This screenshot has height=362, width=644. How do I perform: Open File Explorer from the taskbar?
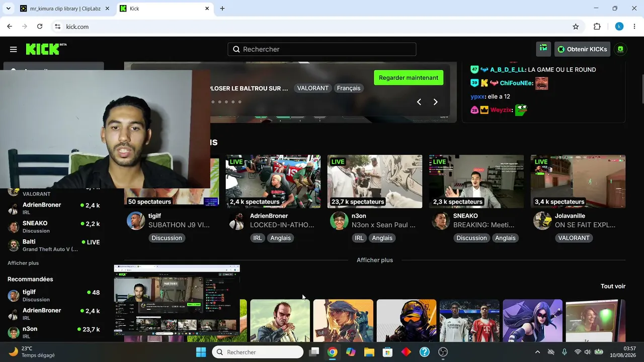pyautogui.click(x=369, y=352)
